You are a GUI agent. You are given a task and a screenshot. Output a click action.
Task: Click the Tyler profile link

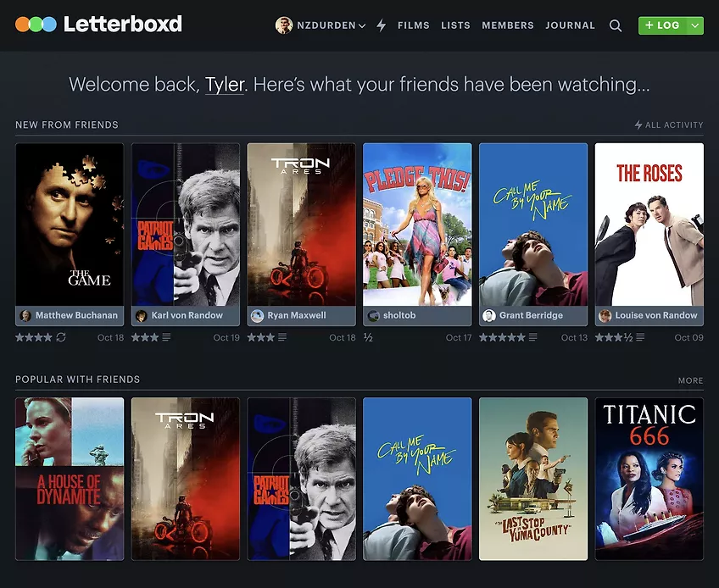coord(226,85)
